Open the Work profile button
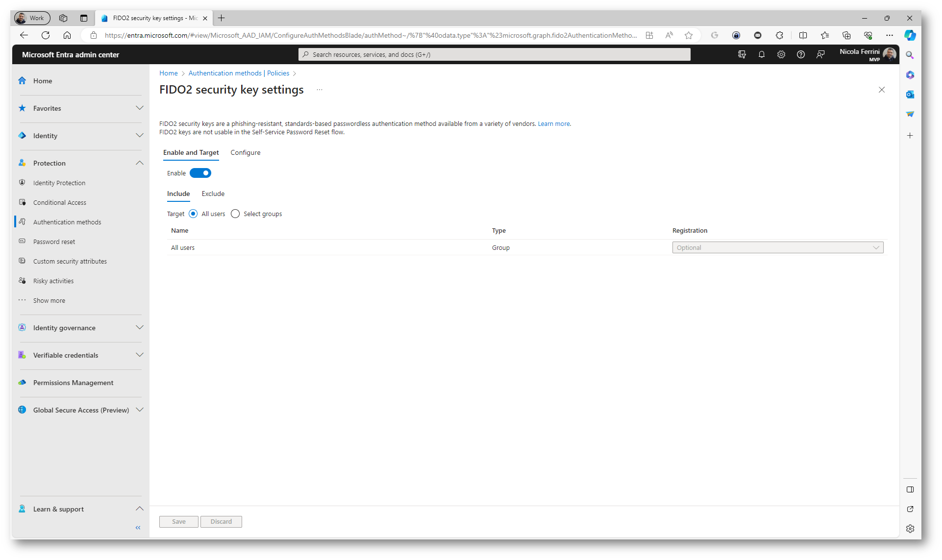Viewport: 942px width, 560px height. point(32,18)
